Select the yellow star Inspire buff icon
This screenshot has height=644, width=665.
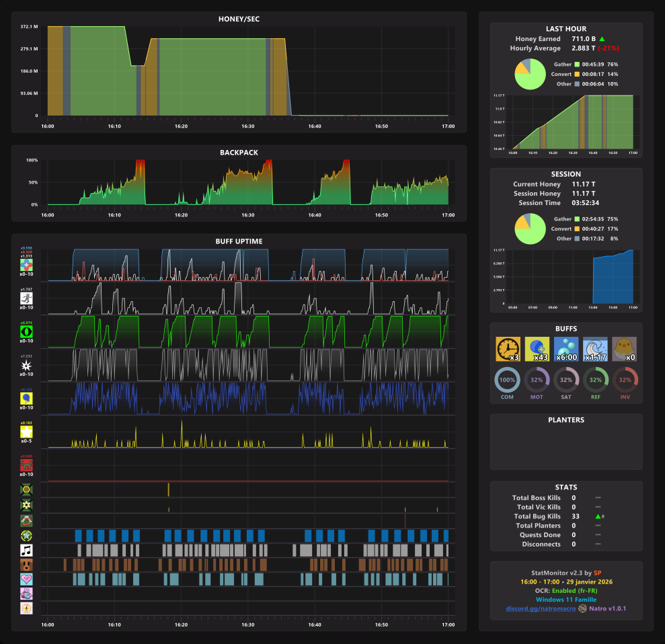[x=26, y=432]
